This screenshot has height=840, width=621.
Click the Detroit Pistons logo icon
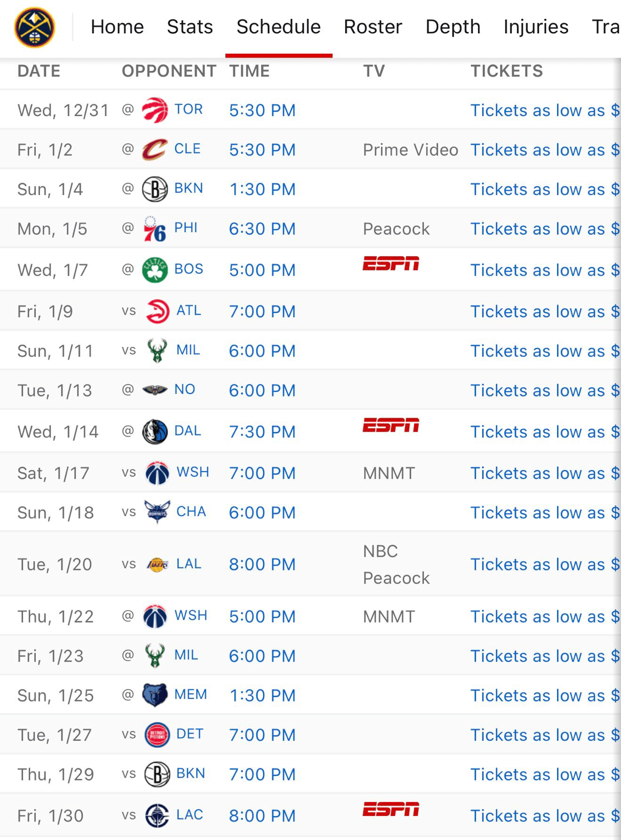(157, 735)
